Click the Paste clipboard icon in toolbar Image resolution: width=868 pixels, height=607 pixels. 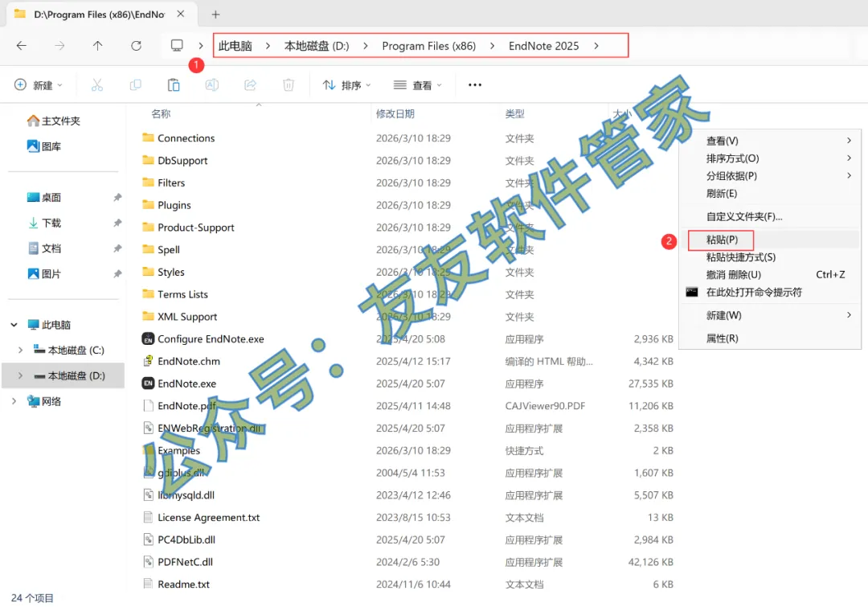point(174,84)
